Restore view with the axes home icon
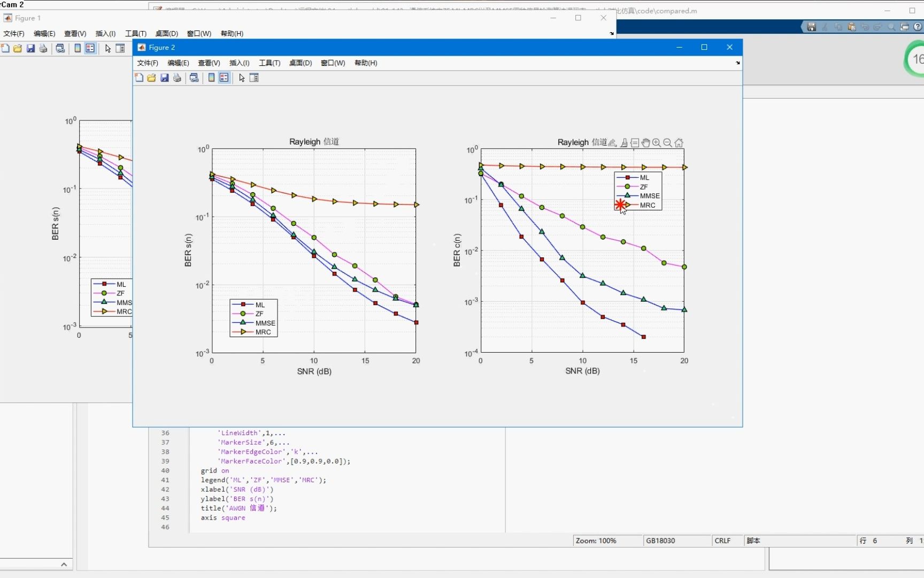 coord(679,143)
